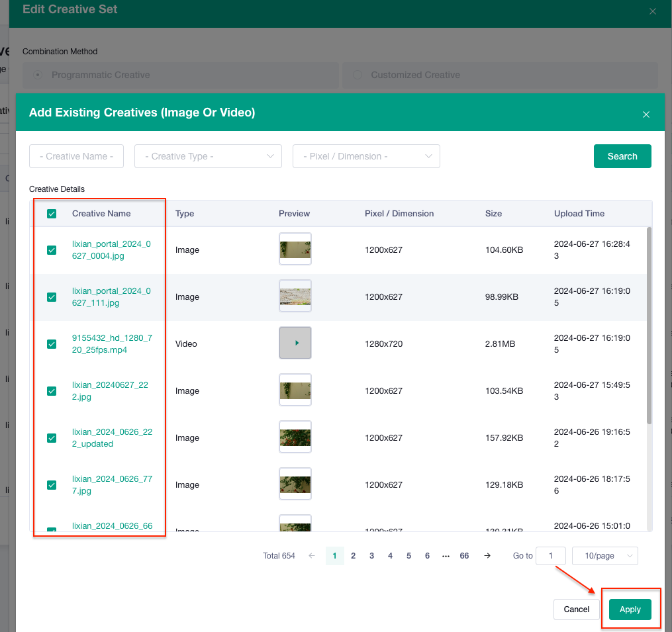Play the 9155432_hd video preview
Screen dimensions: 672x632
point(295,343)
